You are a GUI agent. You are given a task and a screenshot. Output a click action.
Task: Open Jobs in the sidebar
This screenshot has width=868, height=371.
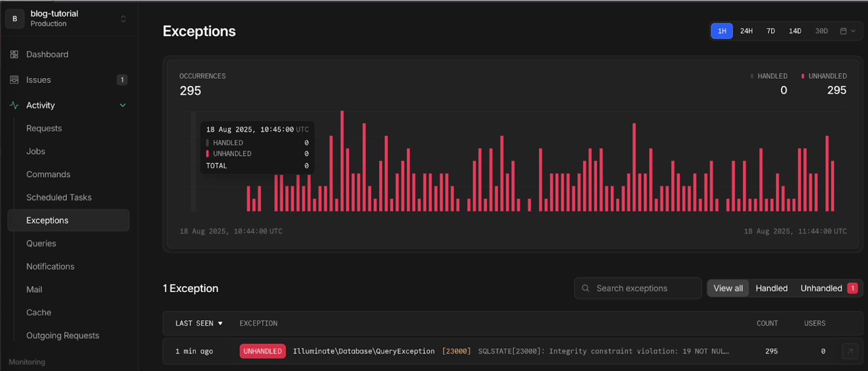(36, 151)
